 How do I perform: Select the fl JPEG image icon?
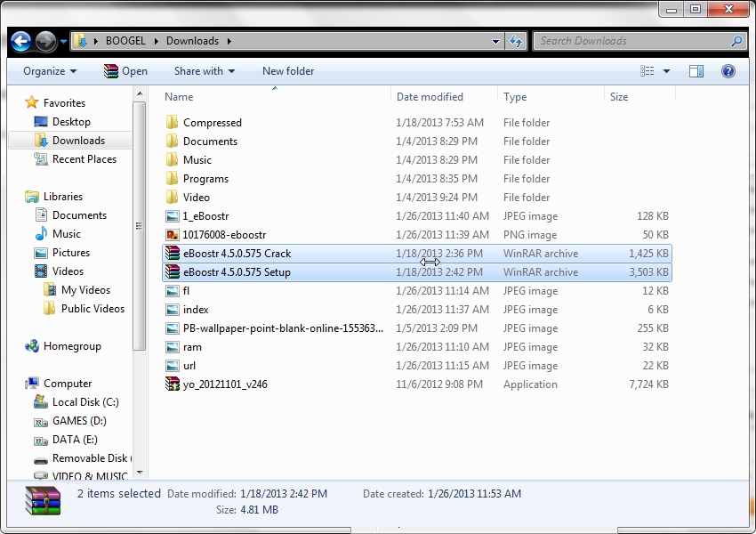tap(173, 291)
